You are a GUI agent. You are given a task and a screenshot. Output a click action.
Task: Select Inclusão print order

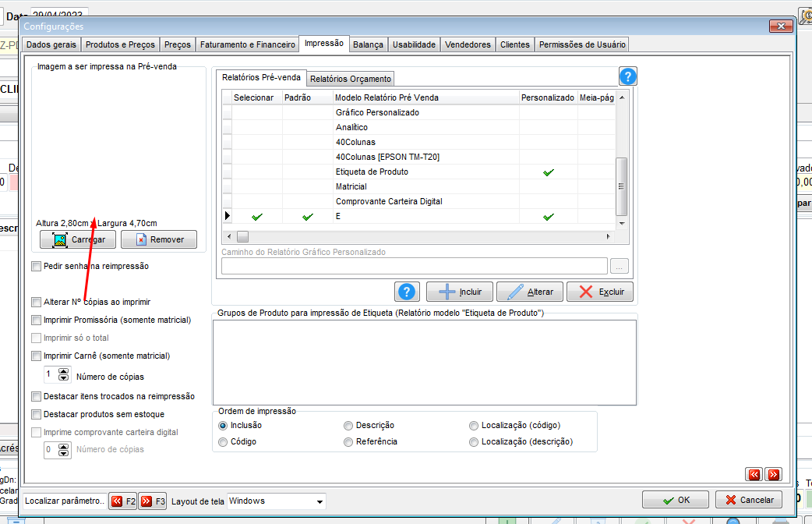click(x=223, y=426)
